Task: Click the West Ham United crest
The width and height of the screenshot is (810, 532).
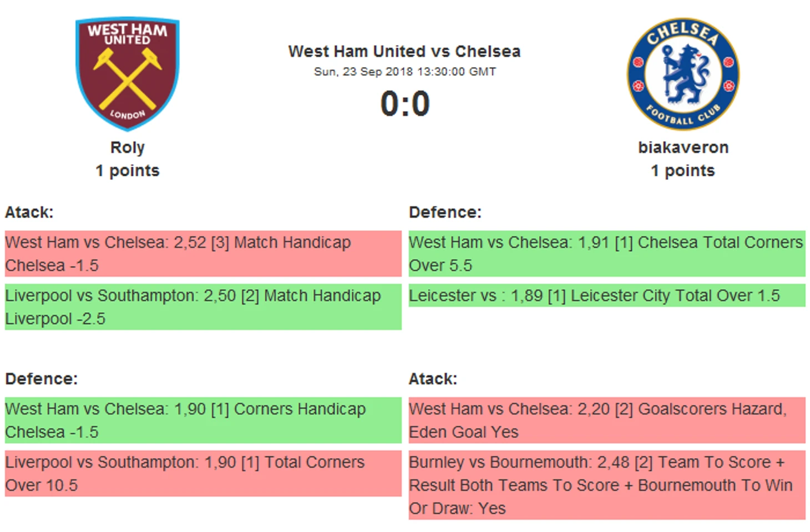Action: pyautogui.click(x=128, y=73)
